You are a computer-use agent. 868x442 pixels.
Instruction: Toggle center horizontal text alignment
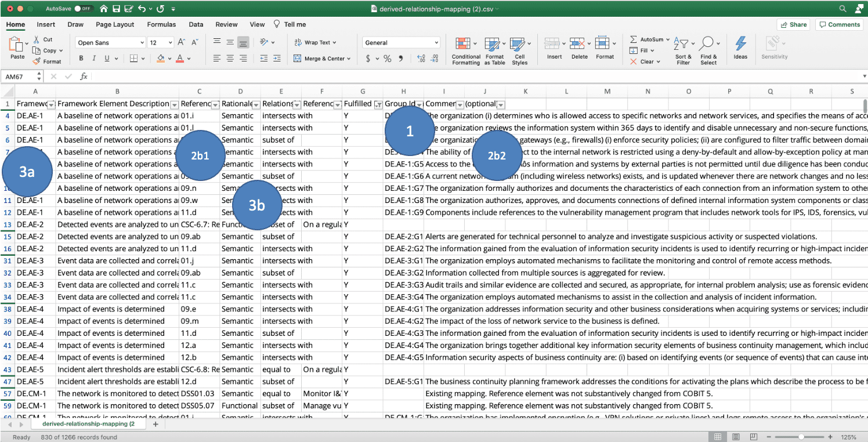point(230,59)
